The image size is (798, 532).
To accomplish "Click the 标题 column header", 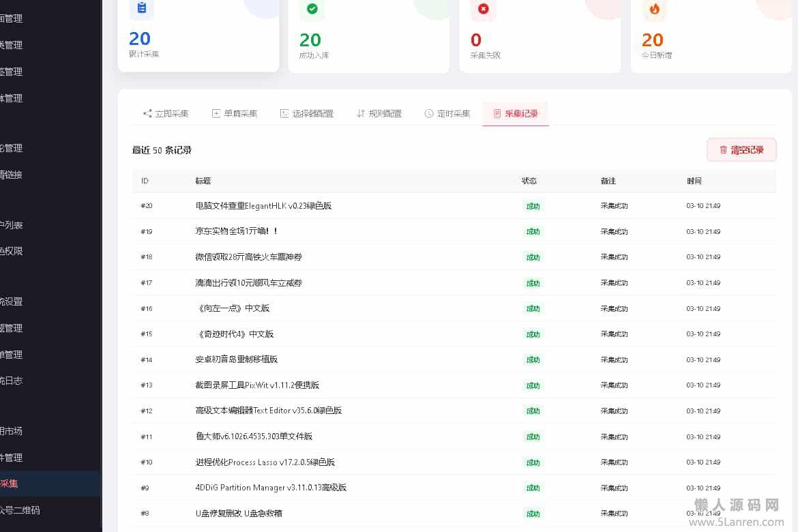I will coord(203,181).
